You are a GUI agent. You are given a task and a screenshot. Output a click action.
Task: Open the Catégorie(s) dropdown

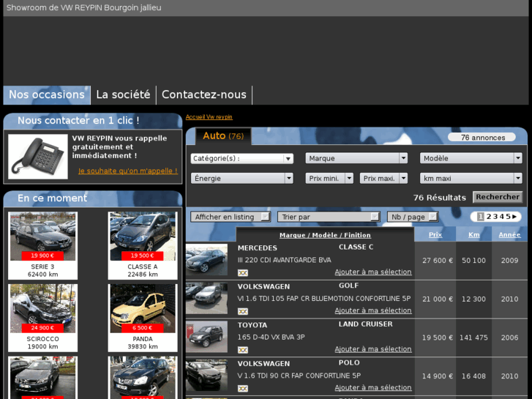241,158
